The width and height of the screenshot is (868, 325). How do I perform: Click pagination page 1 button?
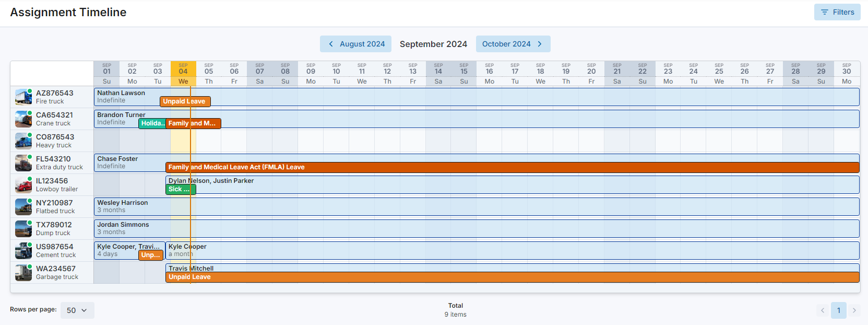point(838,310)
